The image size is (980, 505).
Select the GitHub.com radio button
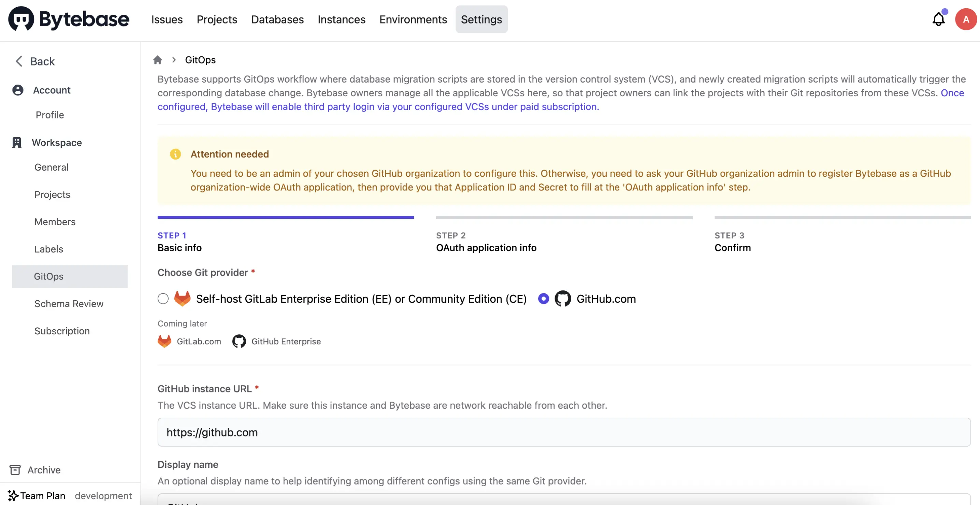pyautogui.click(x=543, y=299)
